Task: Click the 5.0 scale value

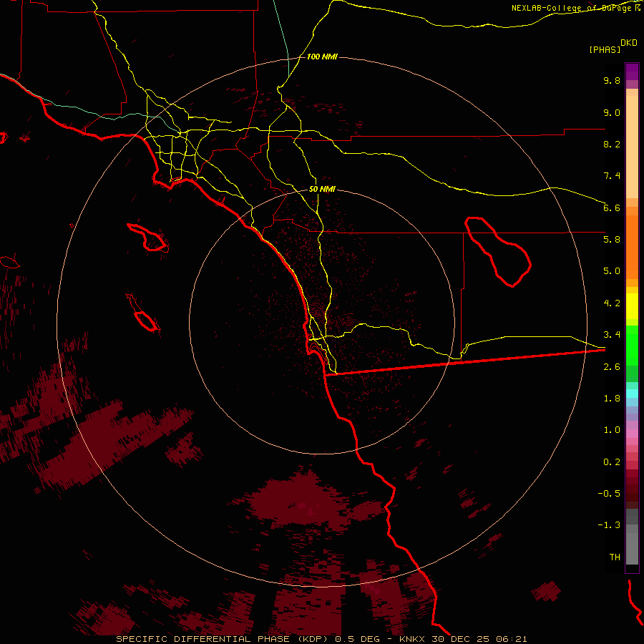Action: [612, 271]
